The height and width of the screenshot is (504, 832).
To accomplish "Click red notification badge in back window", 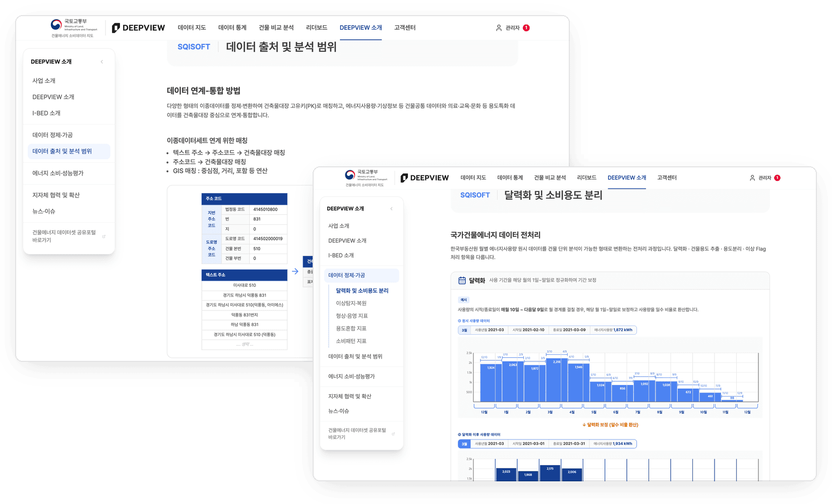I will 526,28.
